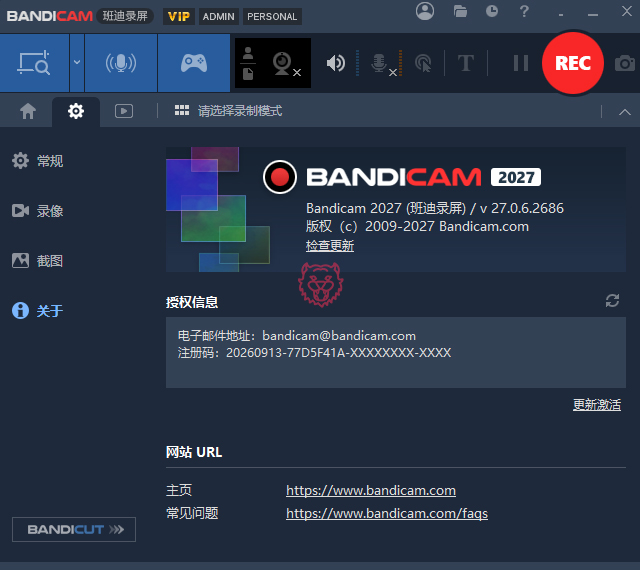The width and height of the screenshot is (640, 570).
Task: Start recording with the REC button
Action: [x=573, y=63]
